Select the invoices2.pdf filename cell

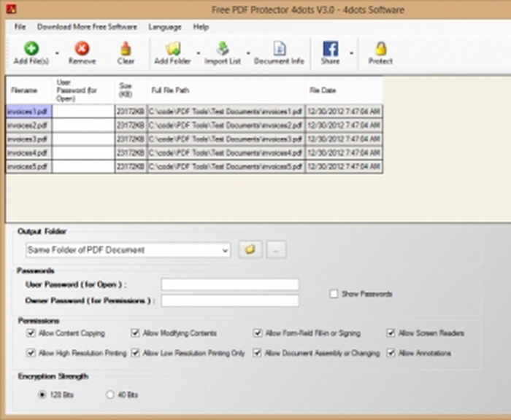pyautogui.click(x=28, y=125)
